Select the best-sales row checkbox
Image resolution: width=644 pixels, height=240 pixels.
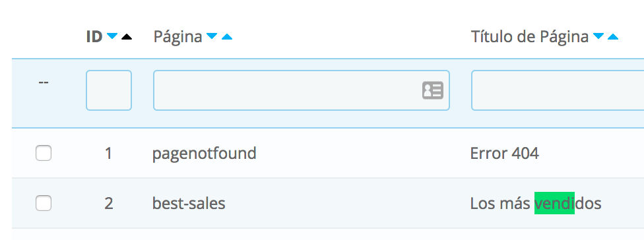(44, 203)
